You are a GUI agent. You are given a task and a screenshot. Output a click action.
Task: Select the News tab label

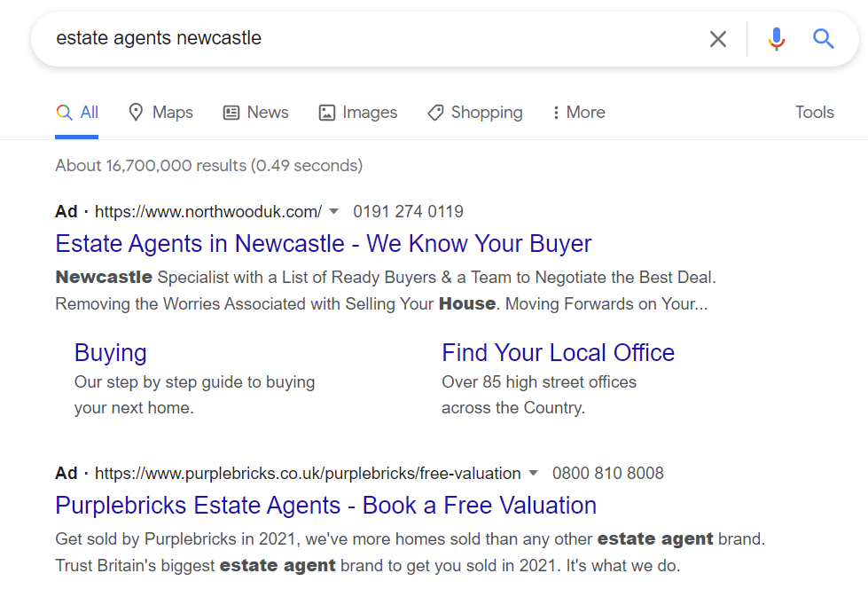point(268,113)
